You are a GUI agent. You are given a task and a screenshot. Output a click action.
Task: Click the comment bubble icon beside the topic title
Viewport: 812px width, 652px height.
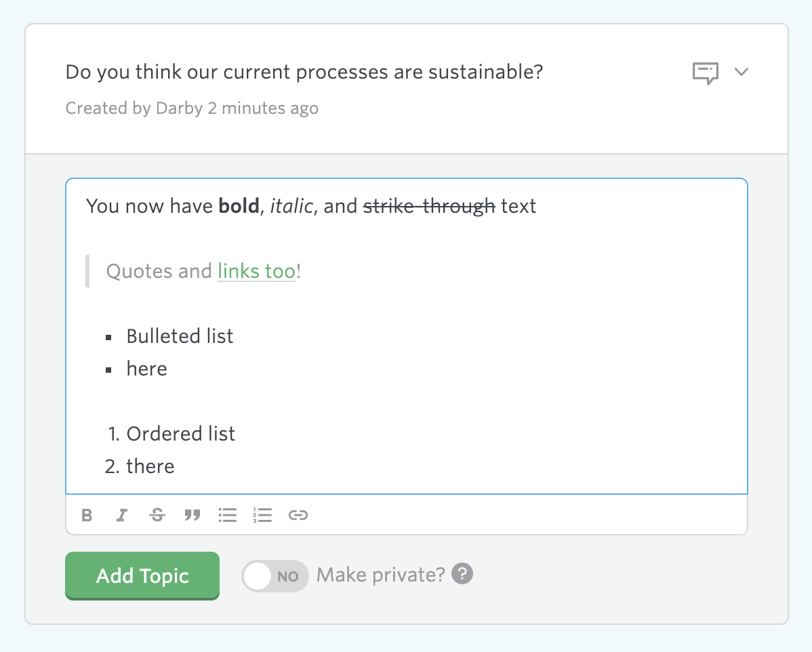tap(705, 73)
